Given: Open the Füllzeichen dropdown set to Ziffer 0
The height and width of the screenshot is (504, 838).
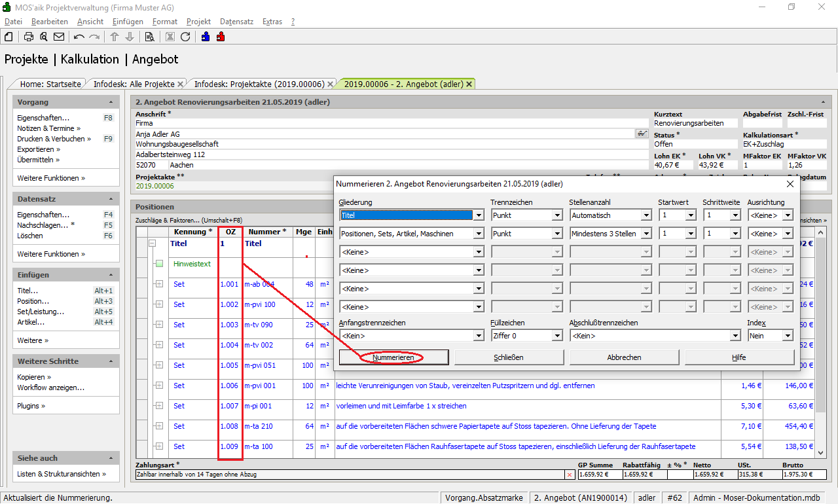Looking at the screenshot, I should point(556,336).
